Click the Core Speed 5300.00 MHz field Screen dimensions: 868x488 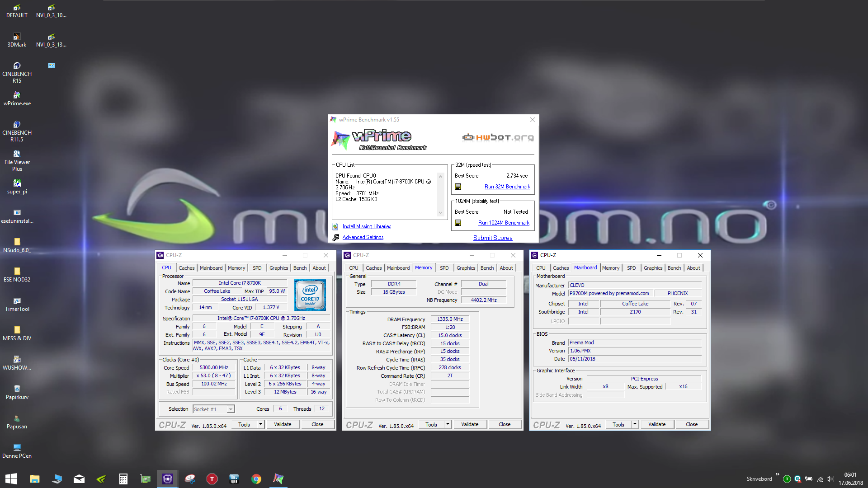coord(214,368)
